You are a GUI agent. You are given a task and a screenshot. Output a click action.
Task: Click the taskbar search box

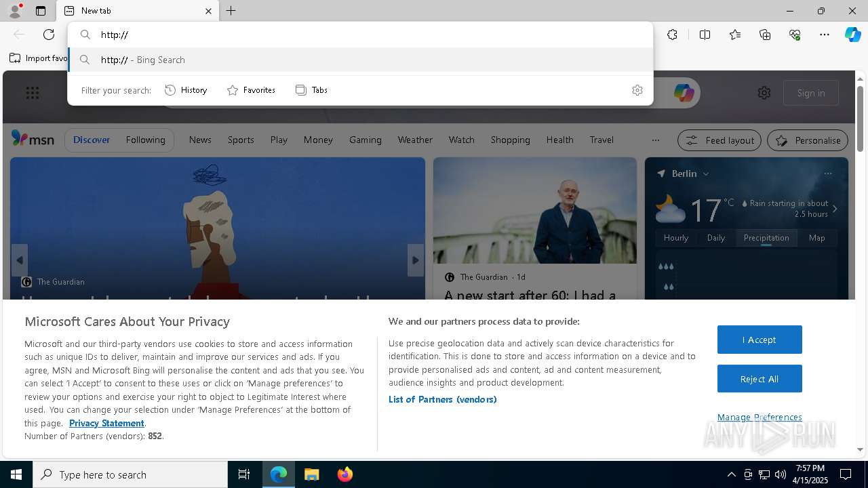(x=130, y=474)
